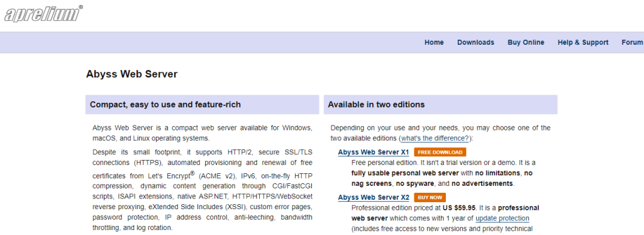
Task: Open the Home menu item
Action: pyautogui.click(x=434, y=42)
